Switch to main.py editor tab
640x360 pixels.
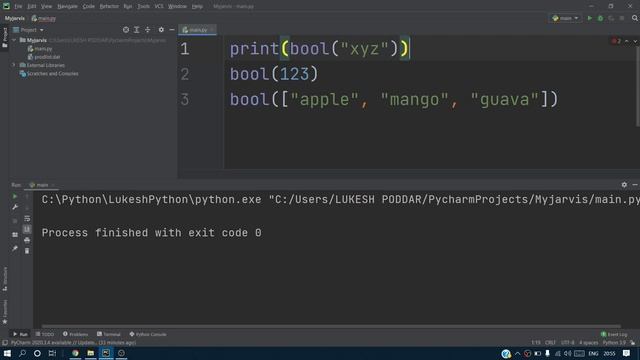(198, 30)
